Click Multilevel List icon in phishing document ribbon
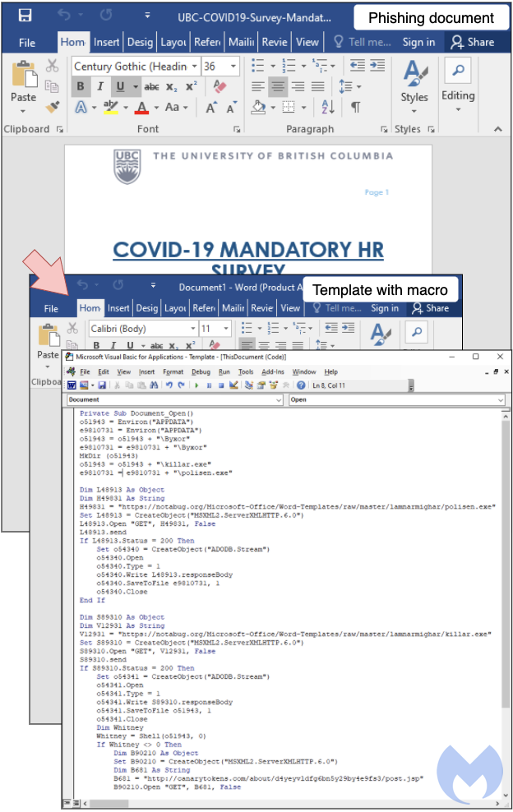 coord(321,66)
